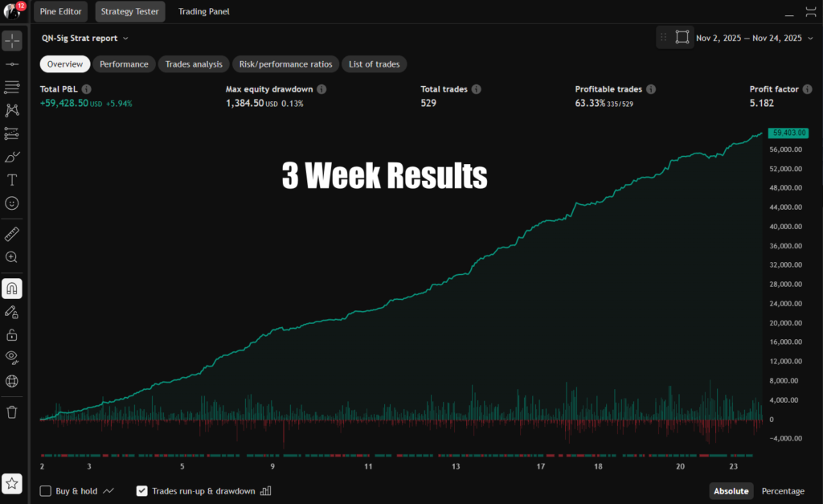The height and width of the screenshot is (504, 823).
Task: Open the Pine Editor tab
Action: pyautogui.click(x=60, y=12)
